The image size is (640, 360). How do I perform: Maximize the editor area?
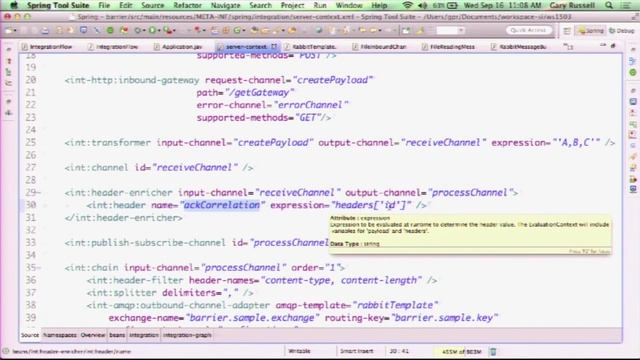coord(613,46)
